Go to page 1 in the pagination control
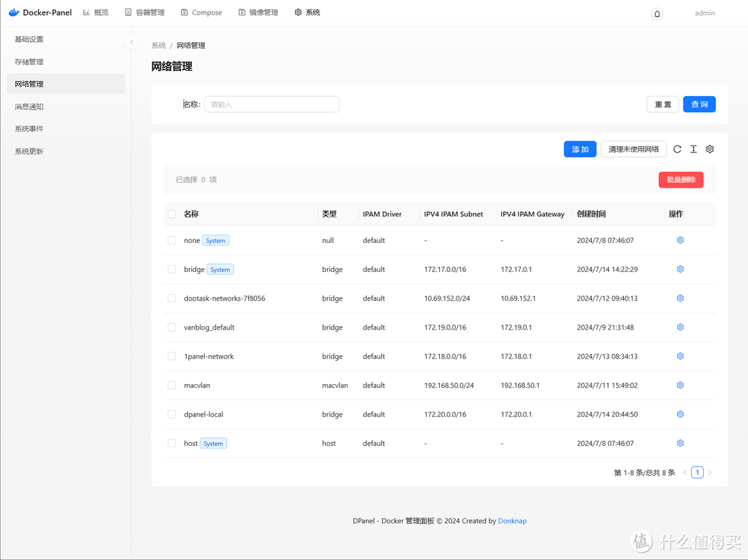 pyautogui.click(x=697, y=472)
